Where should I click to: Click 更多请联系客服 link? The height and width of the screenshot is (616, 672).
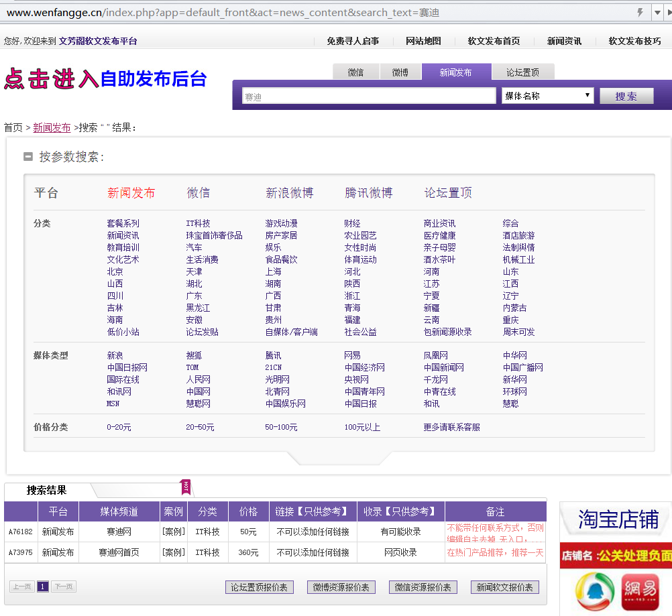point(452,427)
